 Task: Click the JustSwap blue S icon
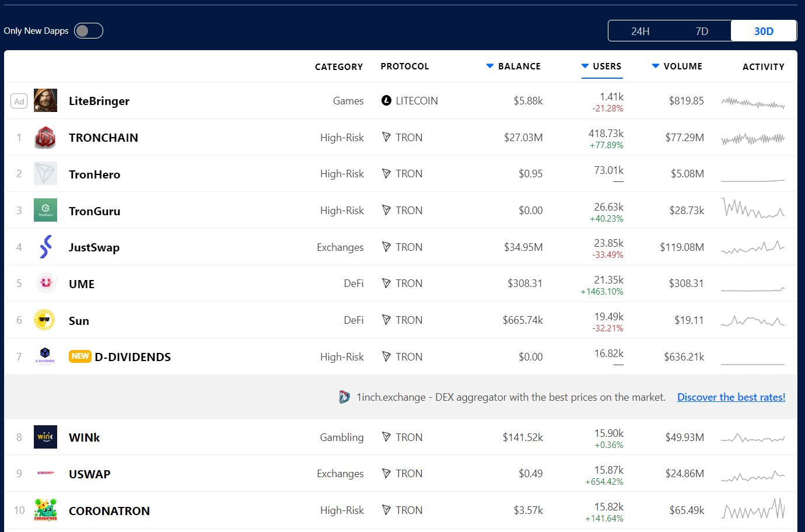pos(45,247)
